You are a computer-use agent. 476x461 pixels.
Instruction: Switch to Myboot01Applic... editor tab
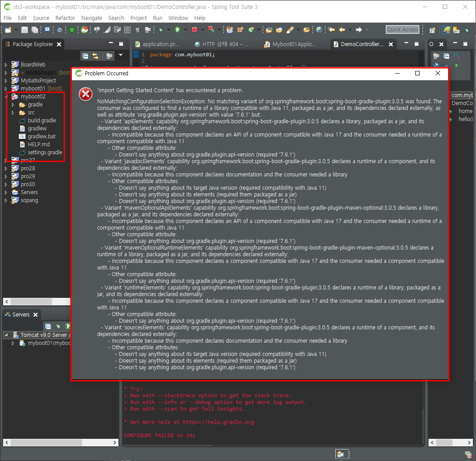pos(291,44)
